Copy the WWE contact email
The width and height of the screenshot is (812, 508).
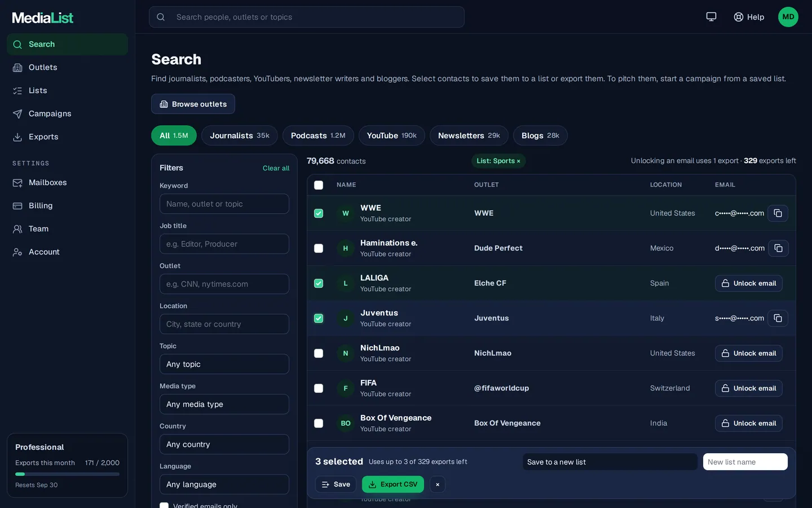(x=778, y=213)
